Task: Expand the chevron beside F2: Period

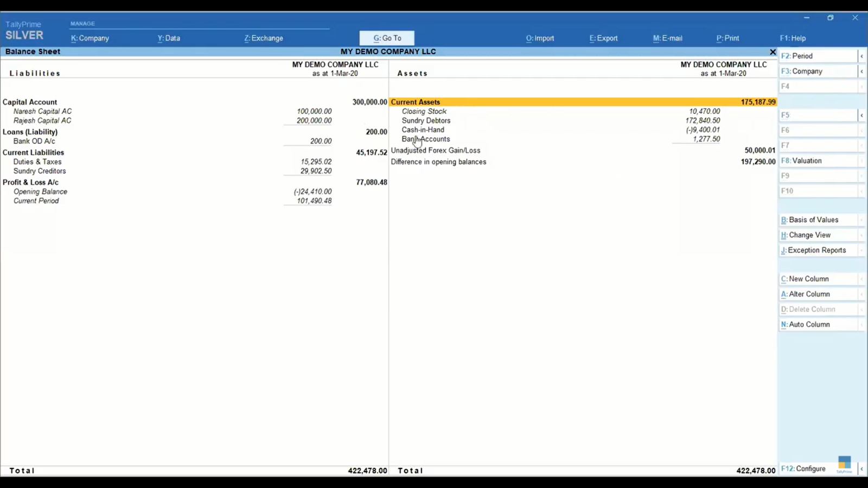Action: [862, 55]
